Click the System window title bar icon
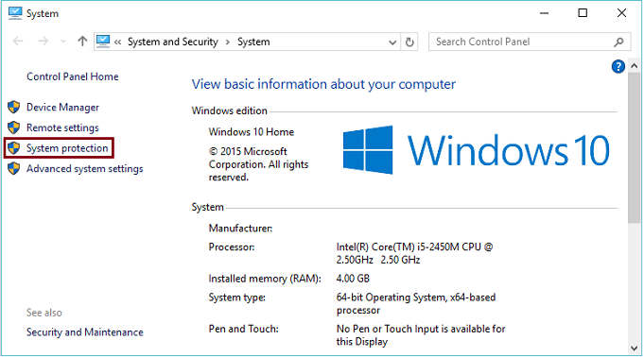The image size is (644, 357). (15, 13)
